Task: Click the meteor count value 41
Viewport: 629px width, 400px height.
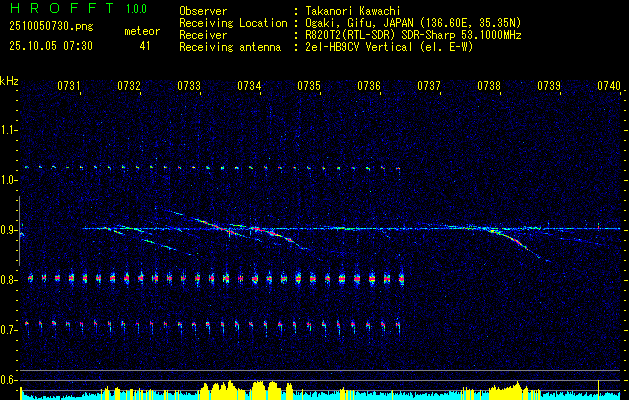Action: point(145,46)
